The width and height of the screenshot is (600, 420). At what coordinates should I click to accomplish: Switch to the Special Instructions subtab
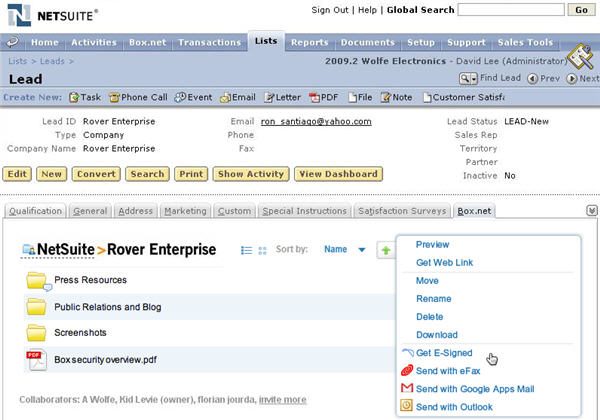point(304,211)
